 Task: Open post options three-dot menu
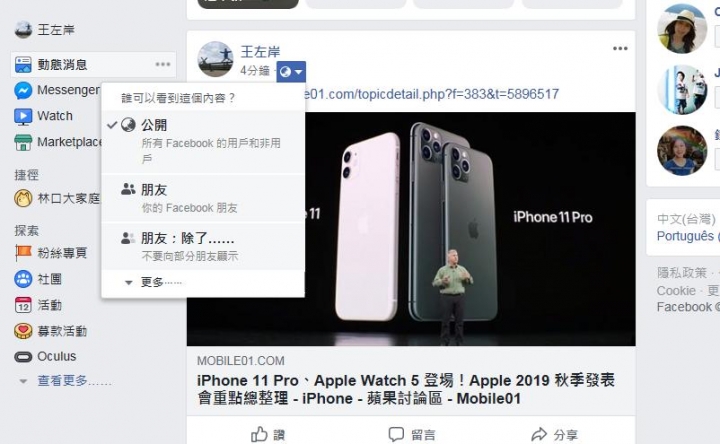pos(620,48)
